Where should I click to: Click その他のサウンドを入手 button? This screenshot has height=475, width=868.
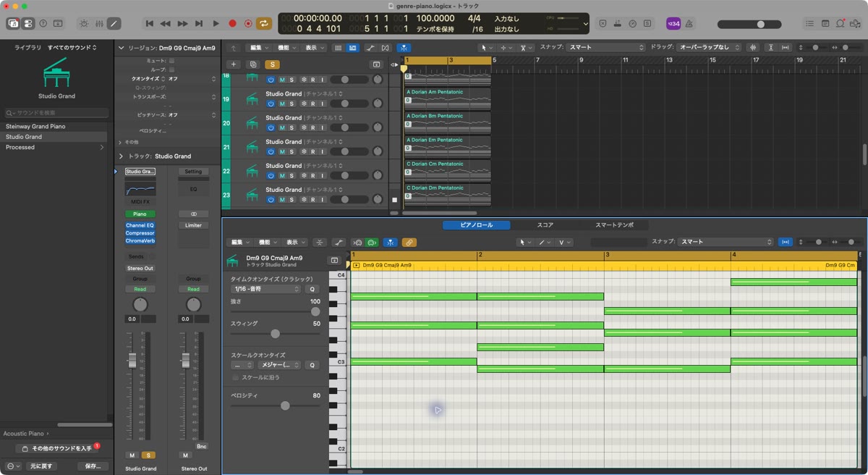coord(58,449)
